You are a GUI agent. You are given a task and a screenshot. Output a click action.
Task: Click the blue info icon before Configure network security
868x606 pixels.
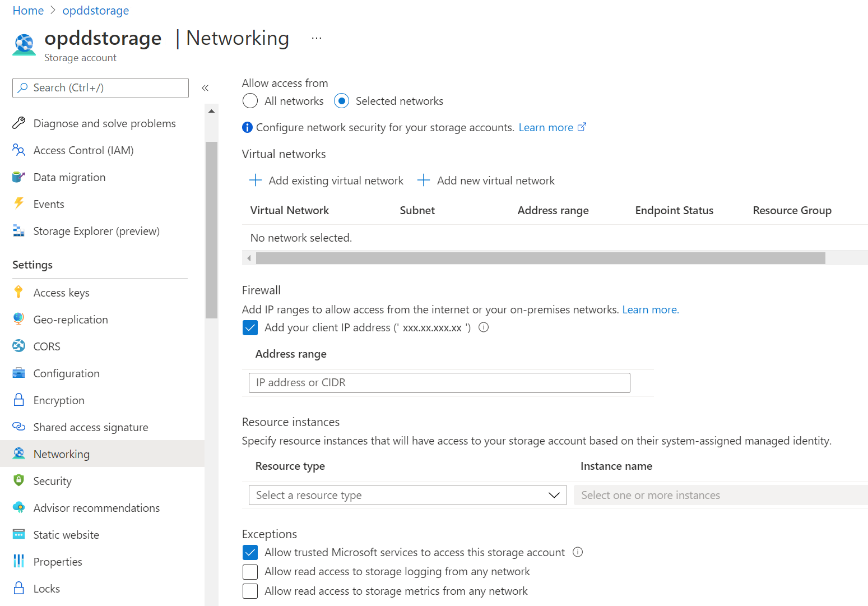pyautogui.click(x=247, y=127)
